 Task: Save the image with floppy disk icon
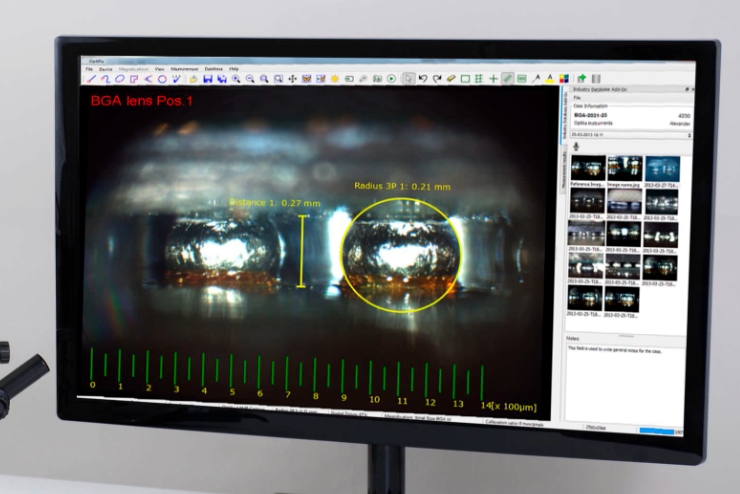208,79
